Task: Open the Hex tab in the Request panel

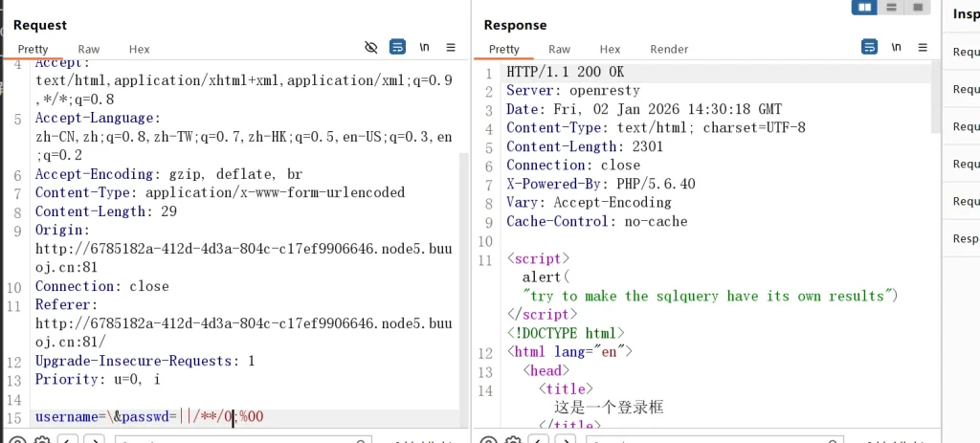Action: coord(139,49)
